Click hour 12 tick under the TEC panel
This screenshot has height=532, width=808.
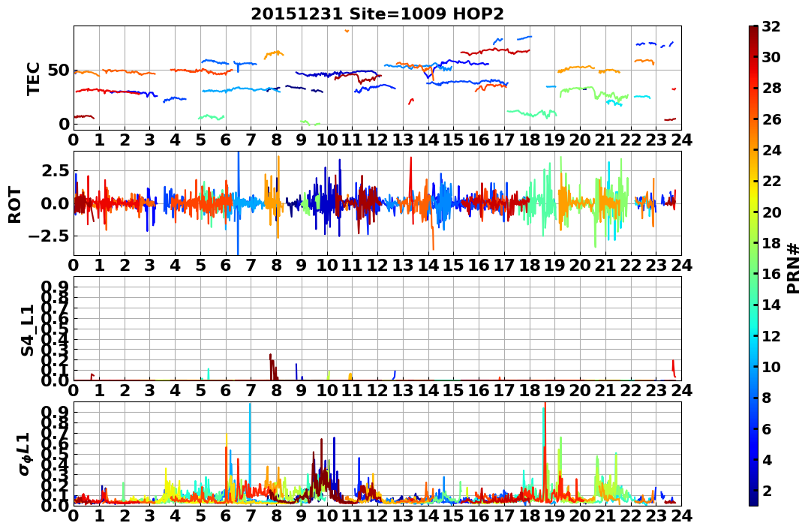377,140
